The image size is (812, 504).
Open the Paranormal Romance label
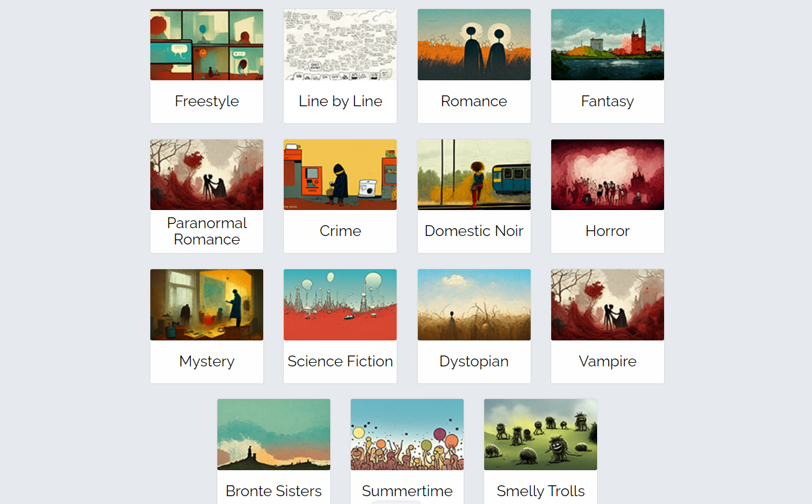click(206, 231)
